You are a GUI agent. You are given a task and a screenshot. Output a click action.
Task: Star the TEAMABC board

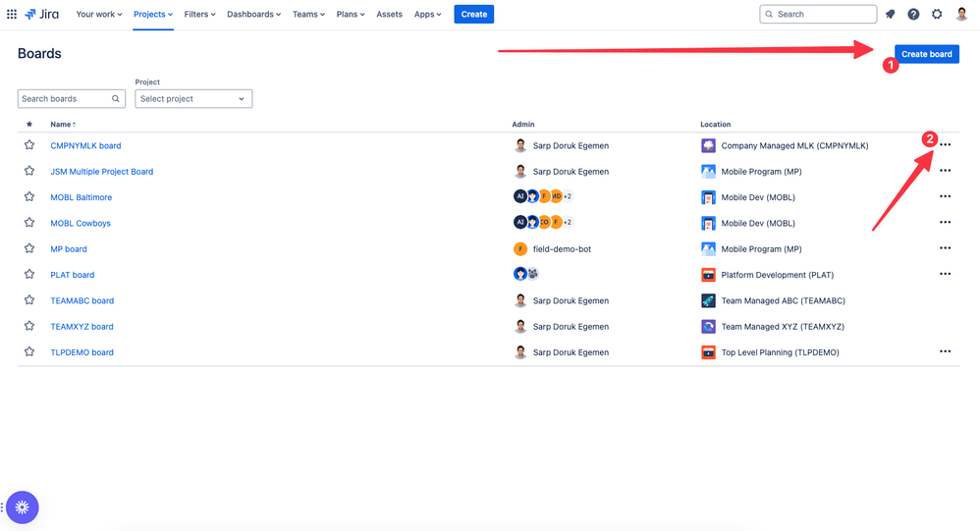click(29, 300)
